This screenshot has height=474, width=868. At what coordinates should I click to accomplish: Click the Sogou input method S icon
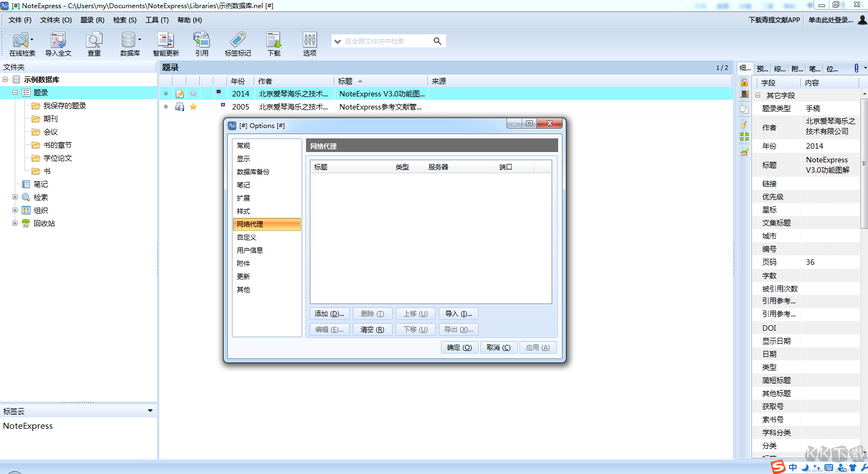click(778, 467)
